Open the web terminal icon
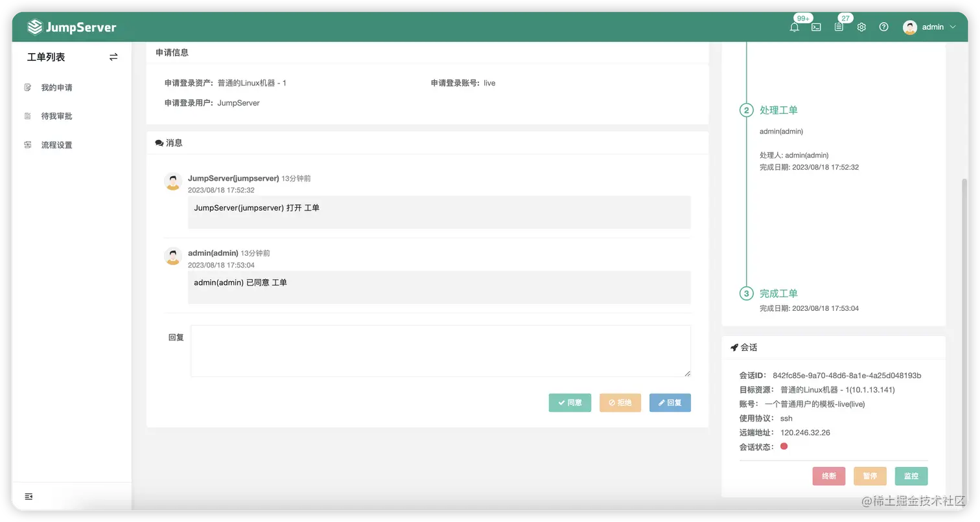 coord(817,27)
